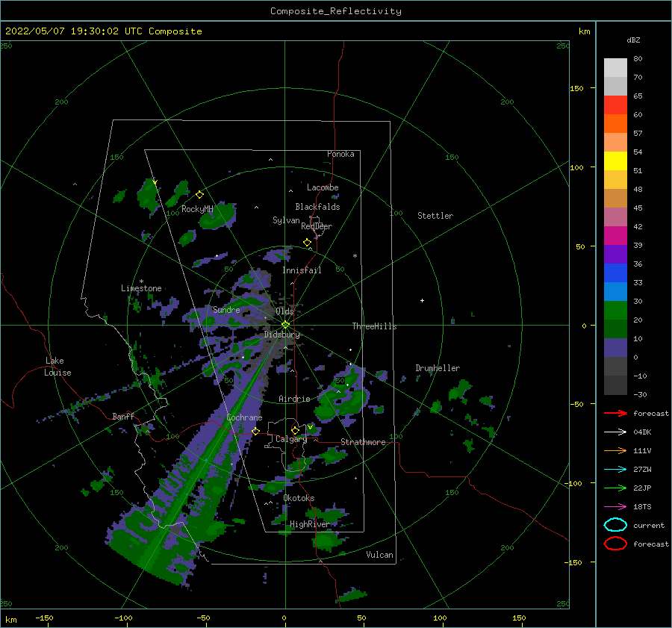Select the Blackfalds city label
The width and height of the screenshot is (672, 628).
(x=317, y=207)
